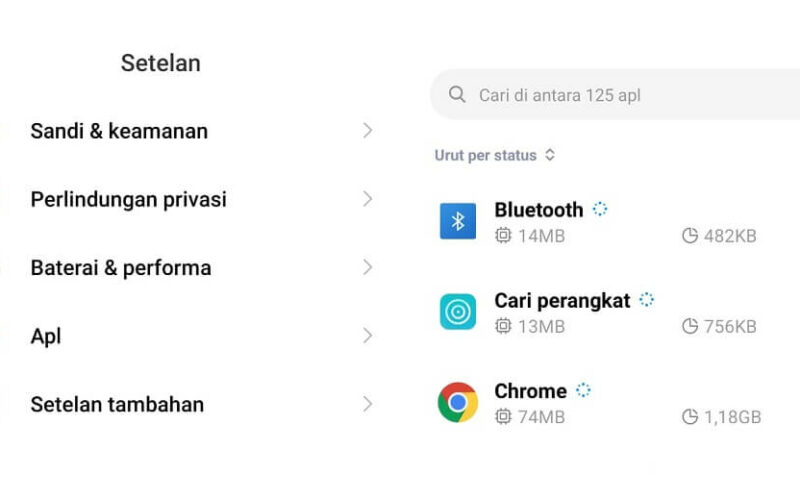Image resolution: width=800 pixels, height=500 pixels.
Task: Open the Bluetooth app details label
Action: click(539, 210)
